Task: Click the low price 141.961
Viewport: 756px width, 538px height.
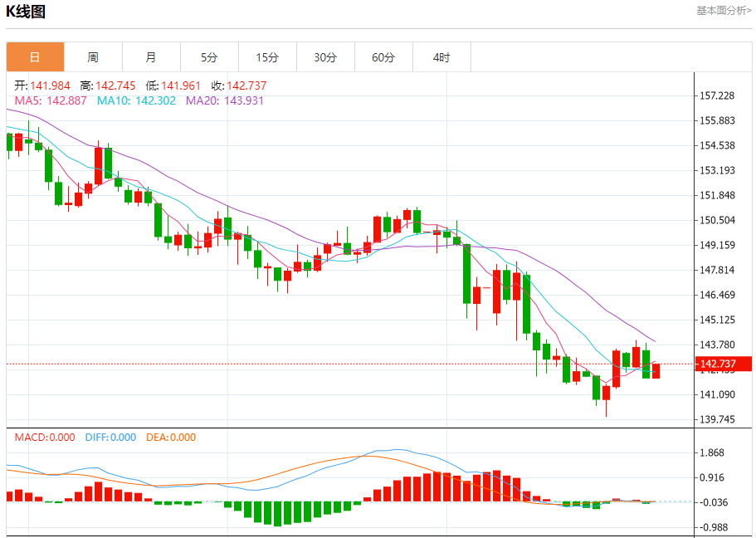Action: tap(181, 86)
